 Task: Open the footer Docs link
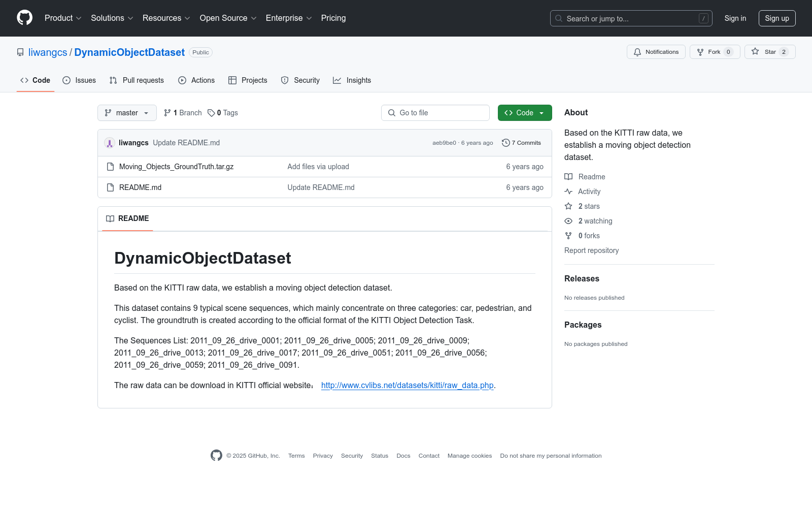pos(403,456)
